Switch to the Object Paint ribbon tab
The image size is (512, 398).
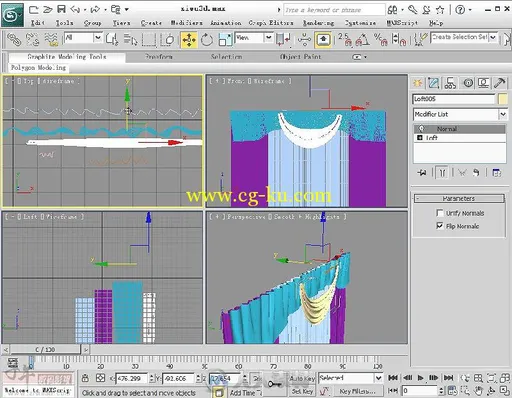point(300,57)
